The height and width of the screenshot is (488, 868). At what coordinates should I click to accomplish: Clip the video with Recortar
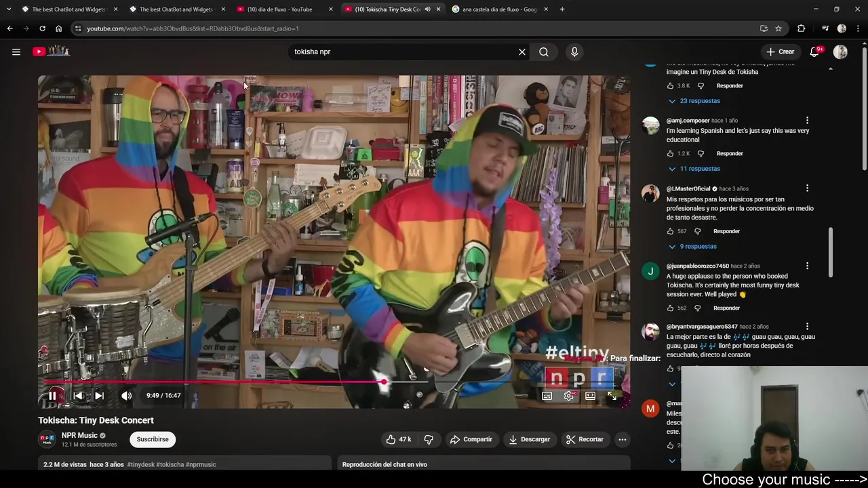point(585,439)
